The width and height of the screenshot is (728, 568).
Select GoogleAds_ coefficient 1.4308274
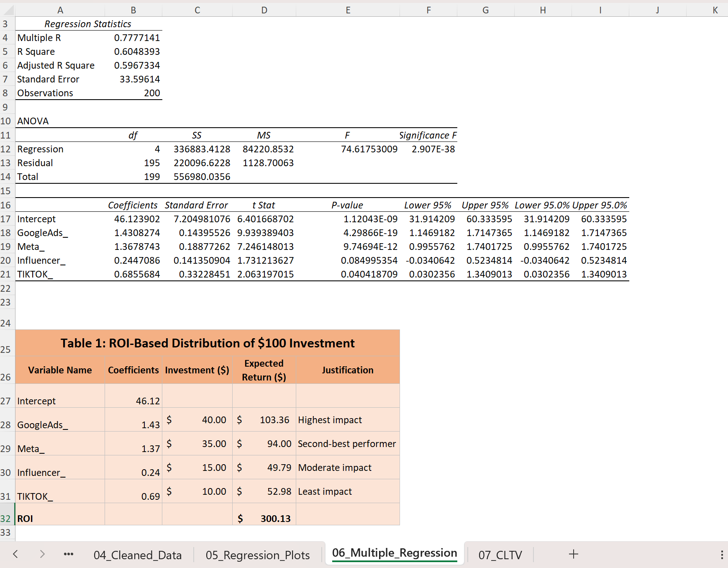click(x=133, y=233)
